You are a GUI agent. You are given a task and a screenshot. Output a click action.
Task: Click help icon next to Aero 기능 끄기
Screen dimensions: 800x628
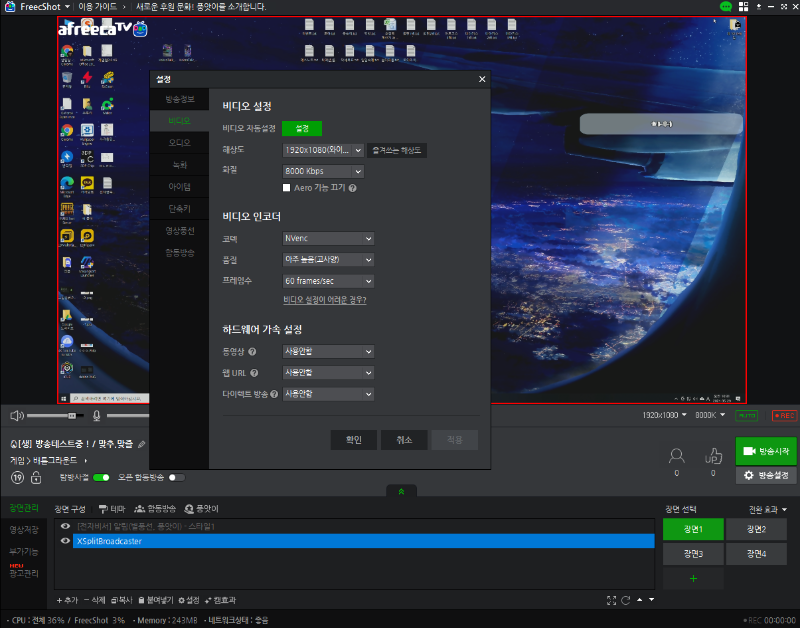(353, 188)
